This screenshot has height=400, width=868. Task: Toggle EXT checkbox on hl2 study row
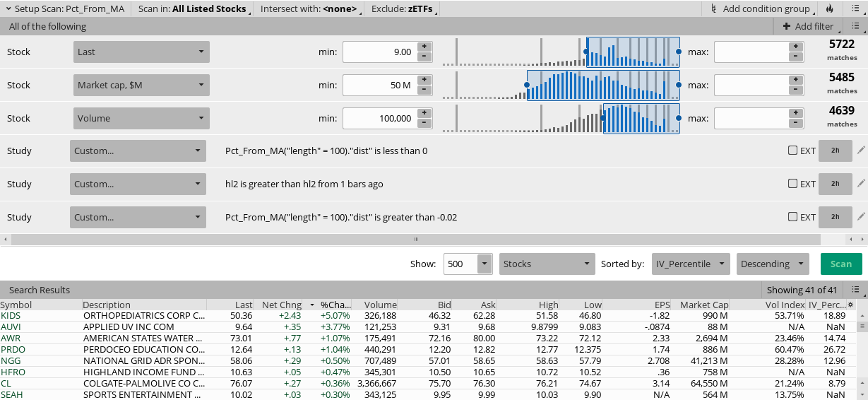(x=792, y=184)
